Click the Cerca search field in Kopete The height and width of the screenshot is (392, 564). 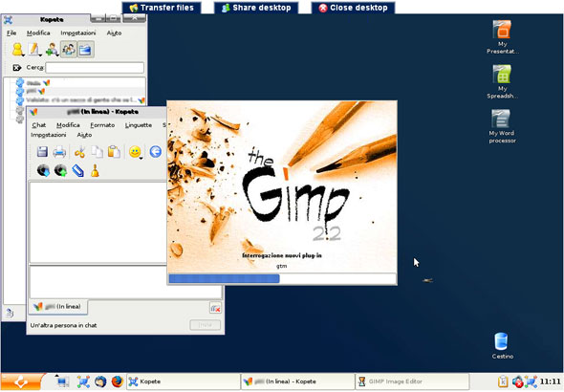pos(95,67)
